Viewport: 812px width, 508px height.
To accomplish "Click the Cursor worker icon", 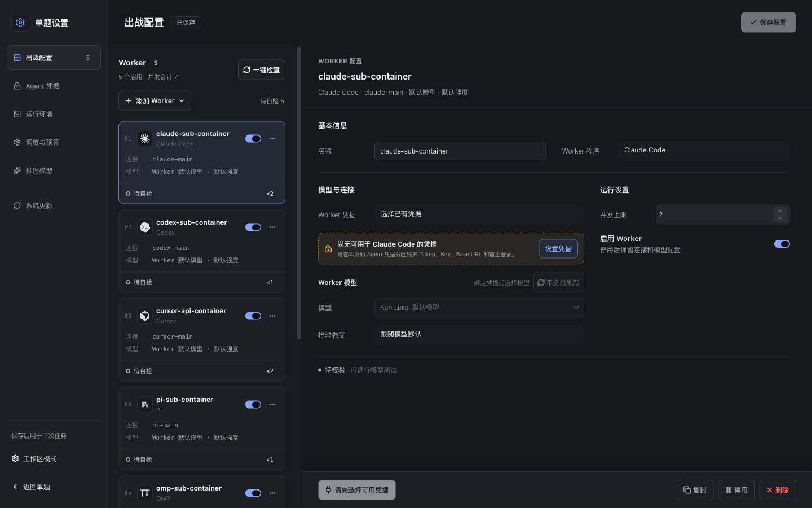I will click(x=145, y=316).
